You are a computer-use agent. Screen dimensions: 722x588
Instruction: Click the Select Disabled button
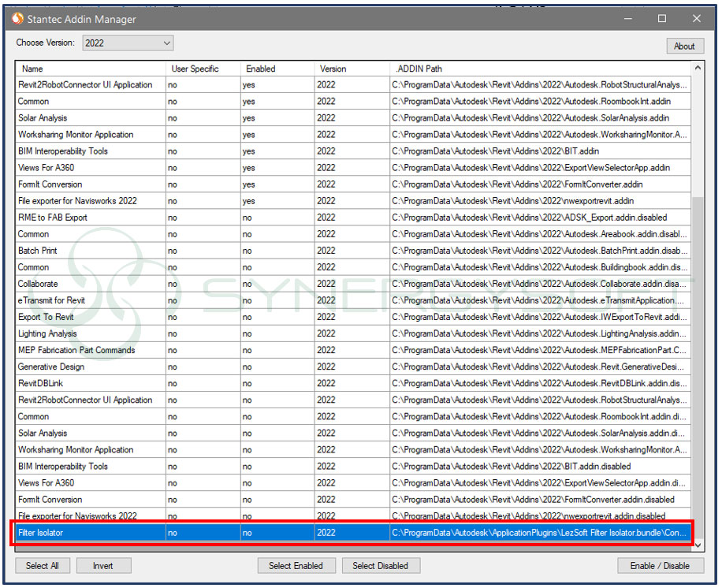click(x=381, y=565)
